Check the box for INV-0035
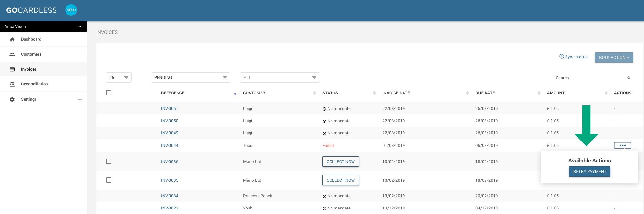The image size is (644, 214). click(109, 180)
